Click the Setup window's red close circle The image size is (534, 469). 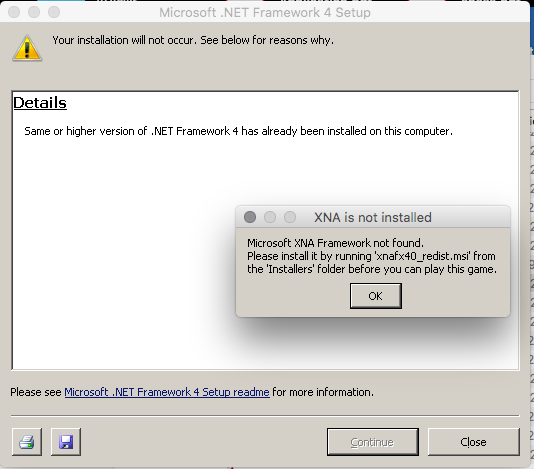tap(14, 12)
